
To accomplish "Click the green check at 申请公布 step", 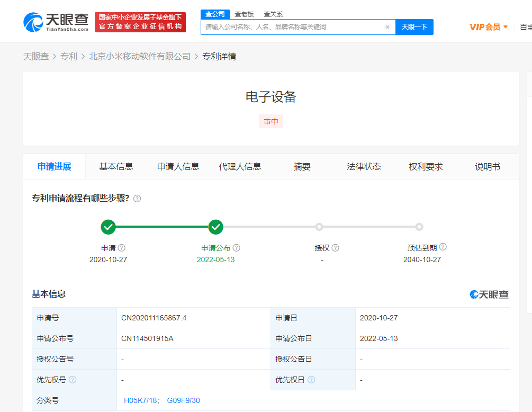I will (x=216, y=227).
